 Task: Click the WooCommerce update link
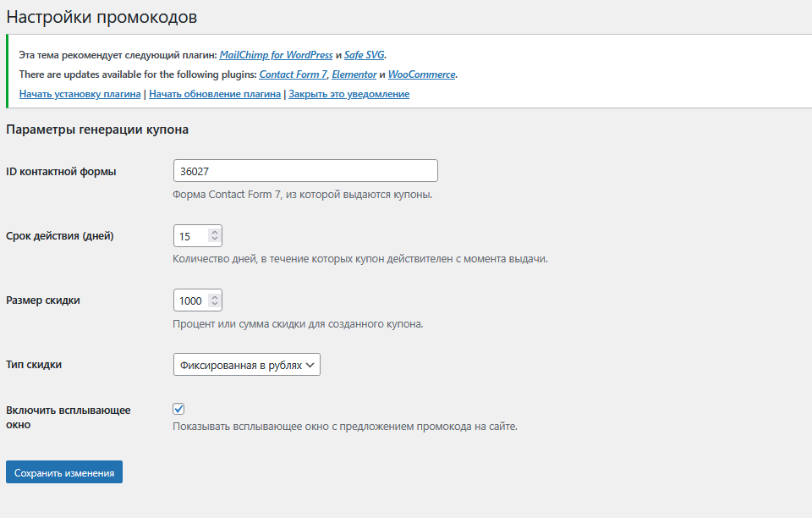[x=421, y=74]
